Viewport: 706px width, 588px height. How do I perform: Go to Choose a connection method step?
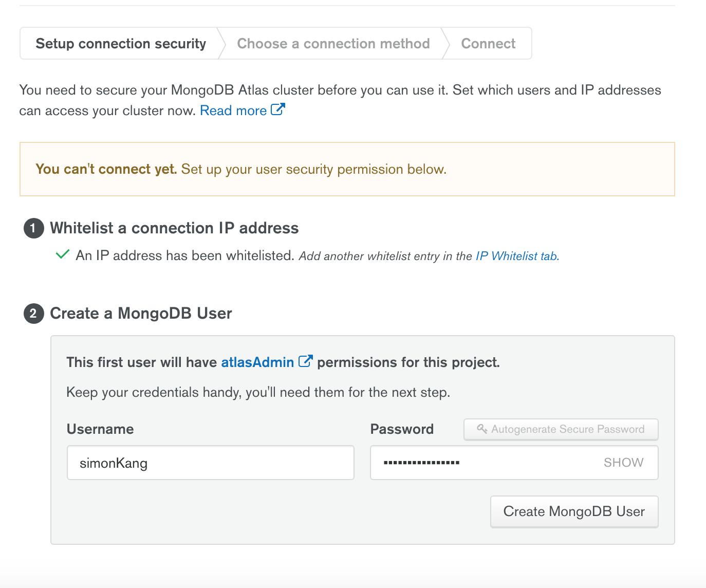[x=333, y=44]
